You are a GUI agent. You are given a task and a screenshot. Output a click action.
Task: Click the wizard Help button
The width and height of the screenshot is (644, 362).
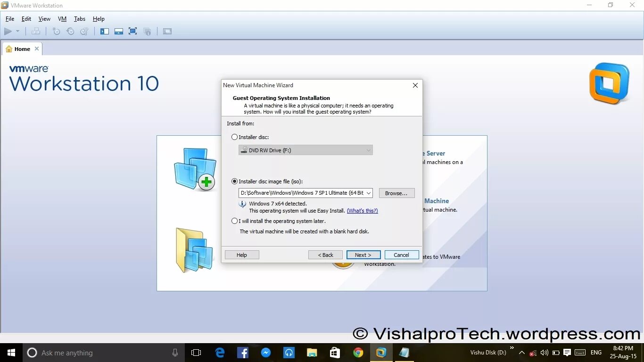[x=242, y=255]
